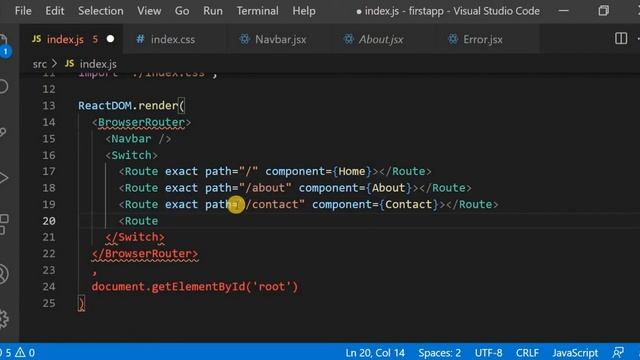The height and width of the screenshot is (360, 640).
Task: Switch to the Error.jsx tab
Action: 483,40
